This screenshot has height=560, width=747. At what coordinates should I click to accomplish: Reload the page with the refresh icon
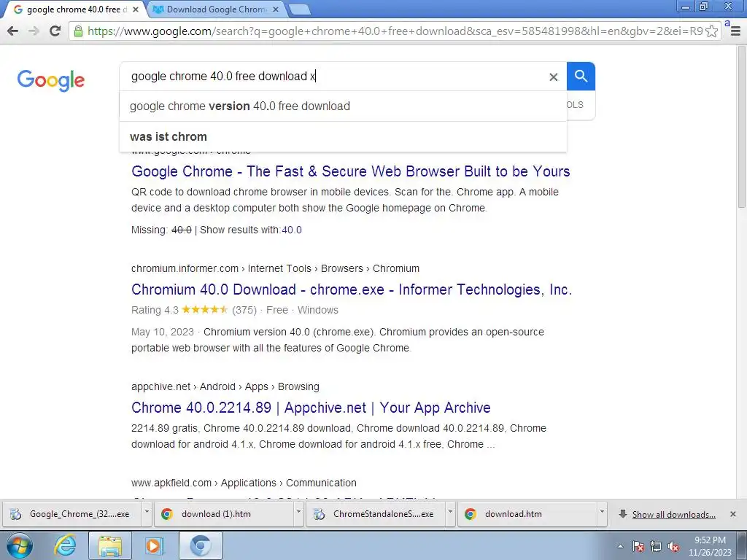(x=55, y=31)
